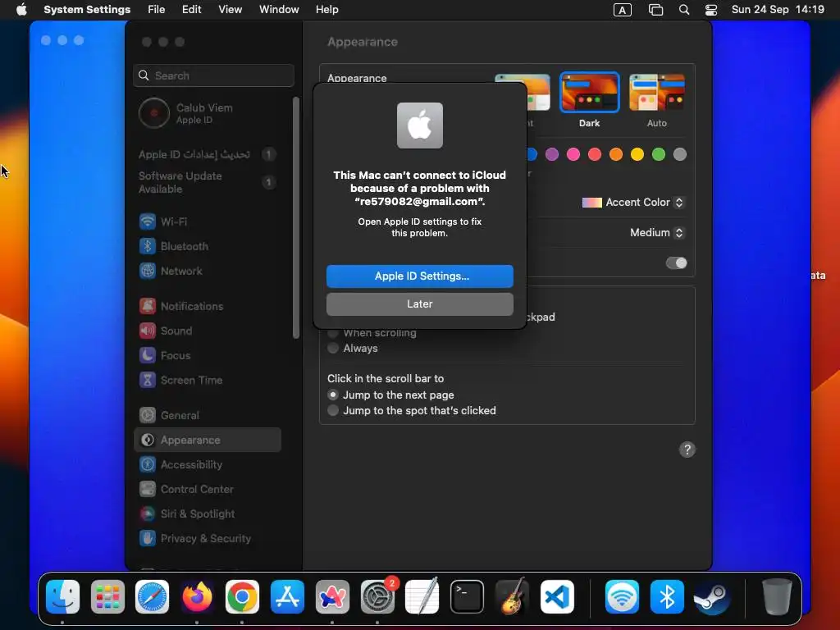Open App Store from the Dock
Image resolution: width=840 pixels, height=630 pixels.
point(287,597)
